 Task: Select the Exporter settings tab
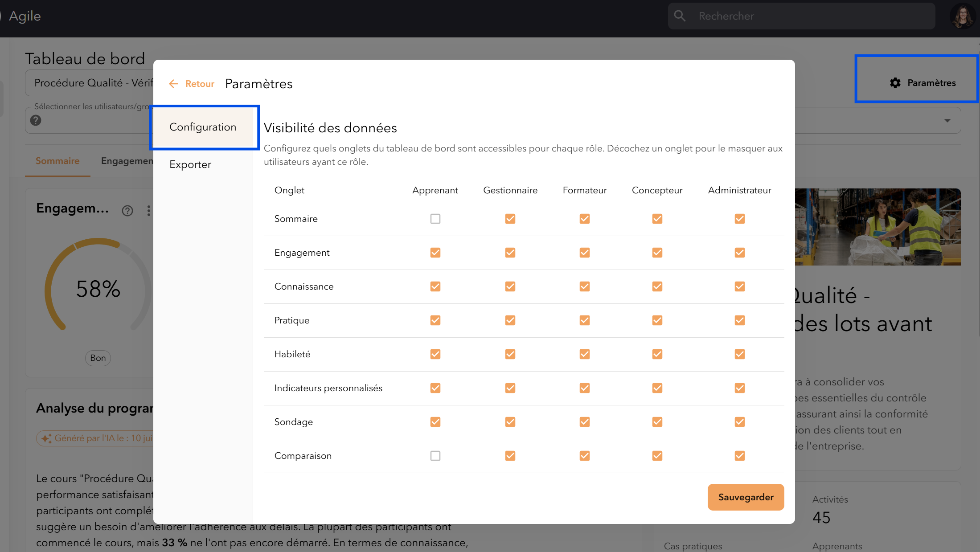203,164
